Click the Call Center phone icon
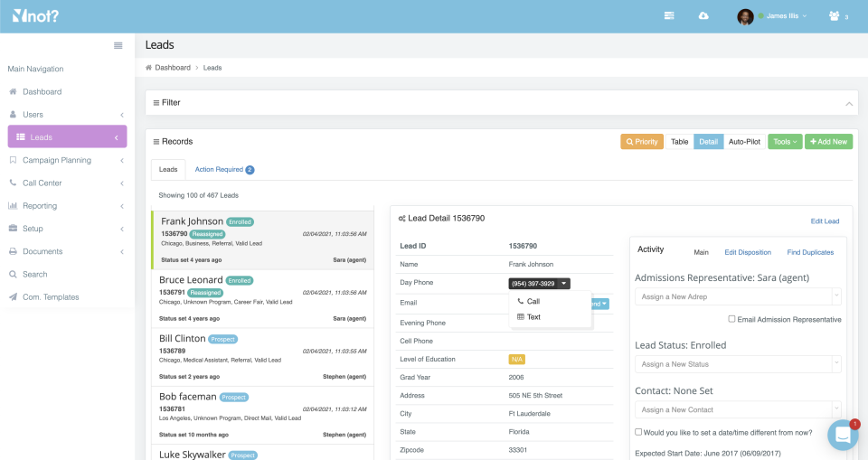 (x=13, y=183)
